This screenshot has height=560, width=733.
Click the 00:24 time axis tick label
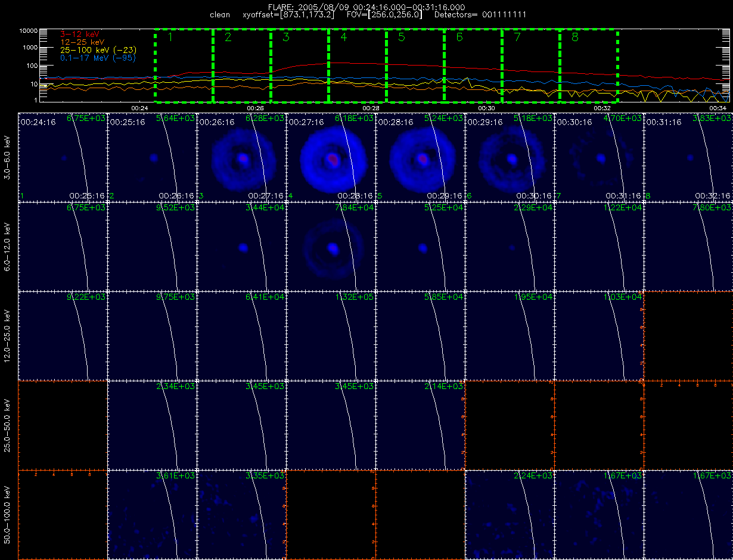click(x=139, y=108)
